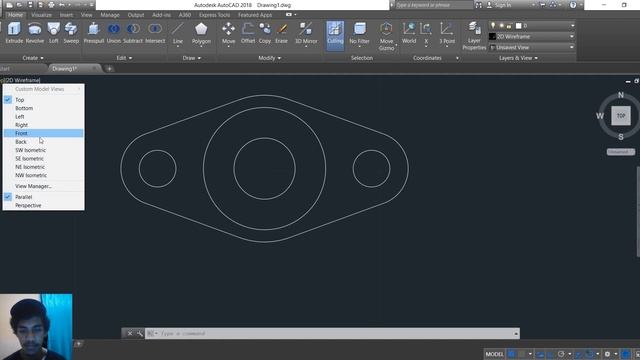This screenshot has height=360, width=640.
Task: Choose the Polygon tool
Action: pyautogui.click(x=201, y=34)
